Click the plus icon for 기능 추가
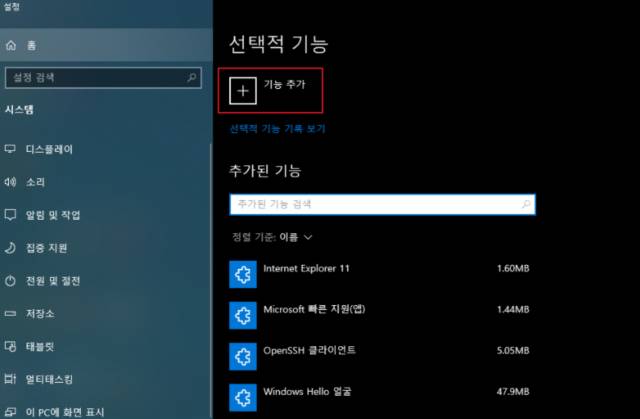 coord(243,89)
